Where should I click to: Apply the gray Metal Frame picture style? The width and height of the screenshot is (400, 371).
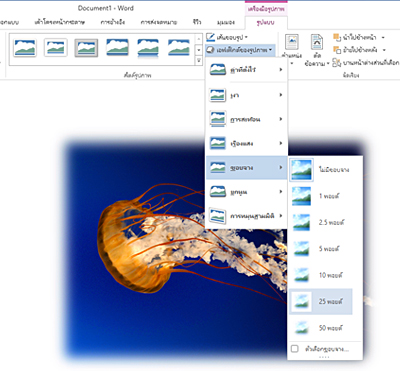click(86, 47)
